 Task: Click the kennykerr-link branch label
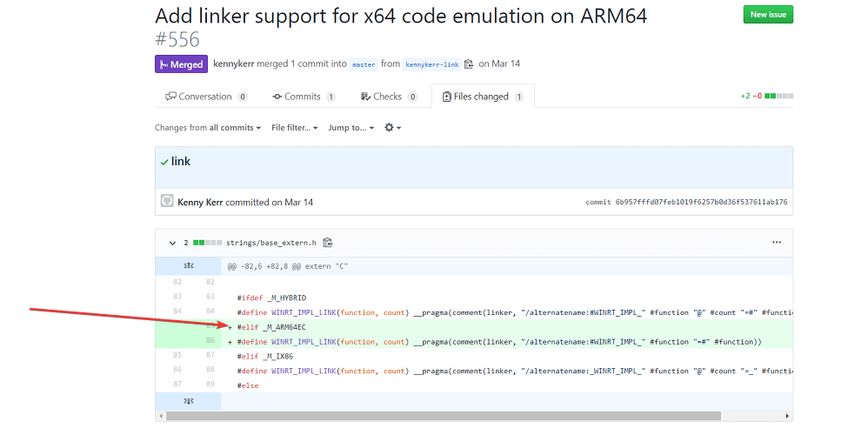[x=431, y=64]
